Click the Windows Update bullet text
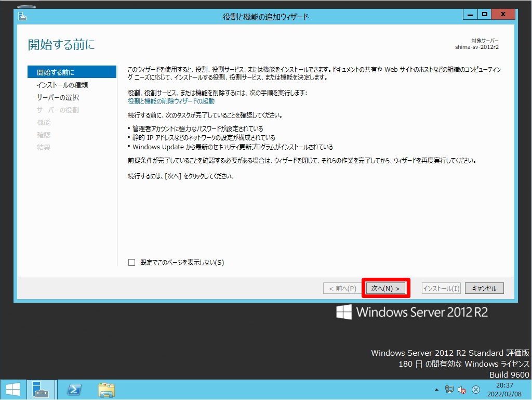Viewport: 532px width, 400px height. [x=233, y=147]
